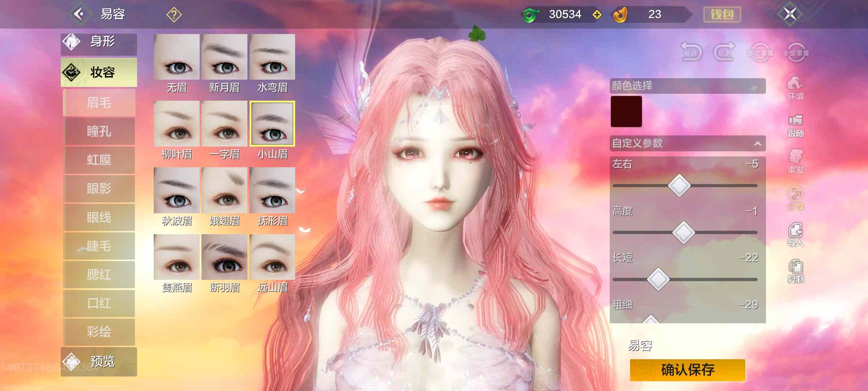Tap the green jade currency icon
The image size is (868, 391).
[x=531, y=14]
